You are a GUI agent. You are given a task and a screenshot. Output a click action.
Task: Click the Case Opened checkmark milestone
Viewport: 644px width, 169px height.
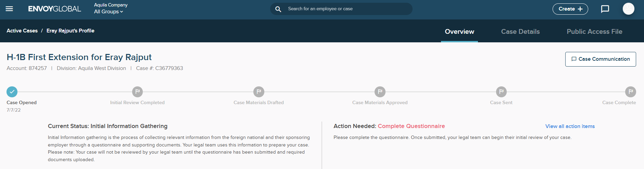click(x=12, y=92)
